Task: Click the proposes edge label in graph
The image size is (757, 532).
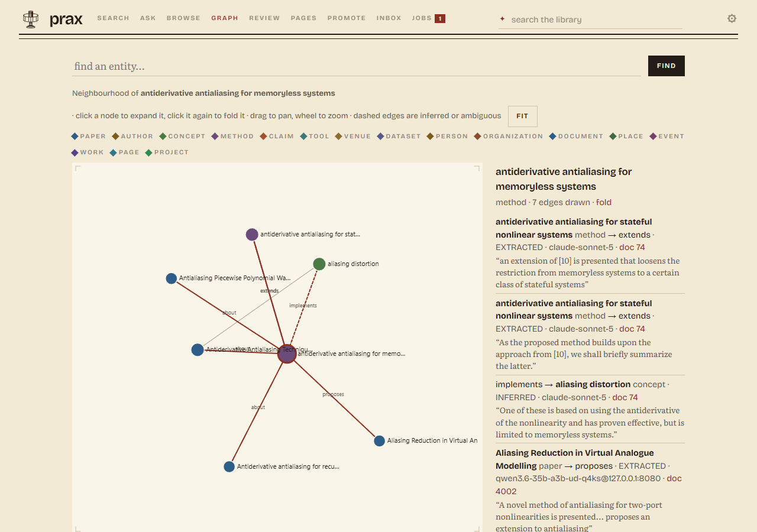Action: [333, 394]
